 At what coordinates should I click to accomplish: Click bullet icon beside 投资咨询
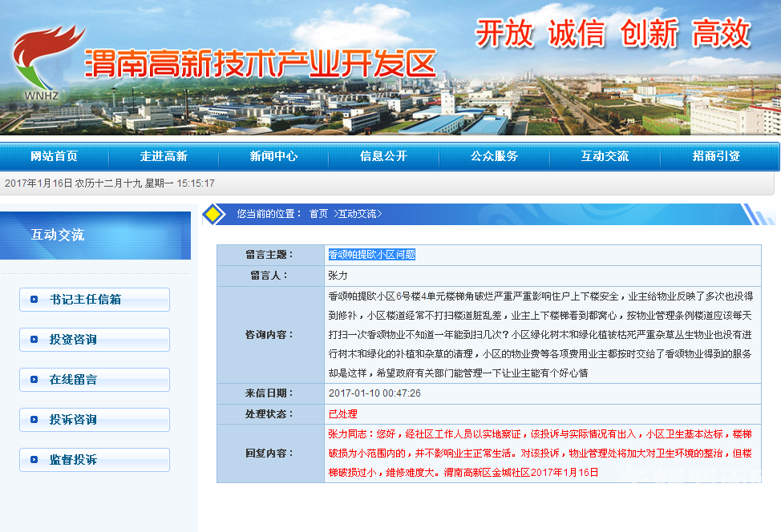(34, 340)
